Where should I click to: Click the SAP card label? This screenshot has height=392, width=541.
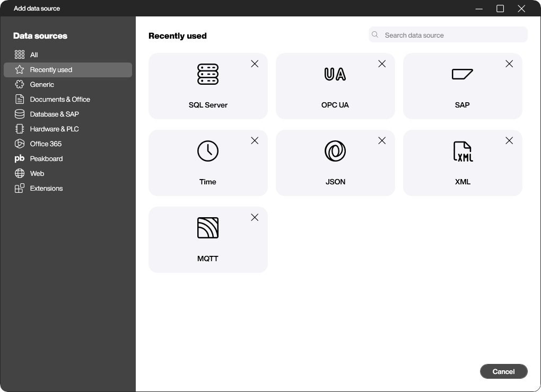(x=463, y=105)
